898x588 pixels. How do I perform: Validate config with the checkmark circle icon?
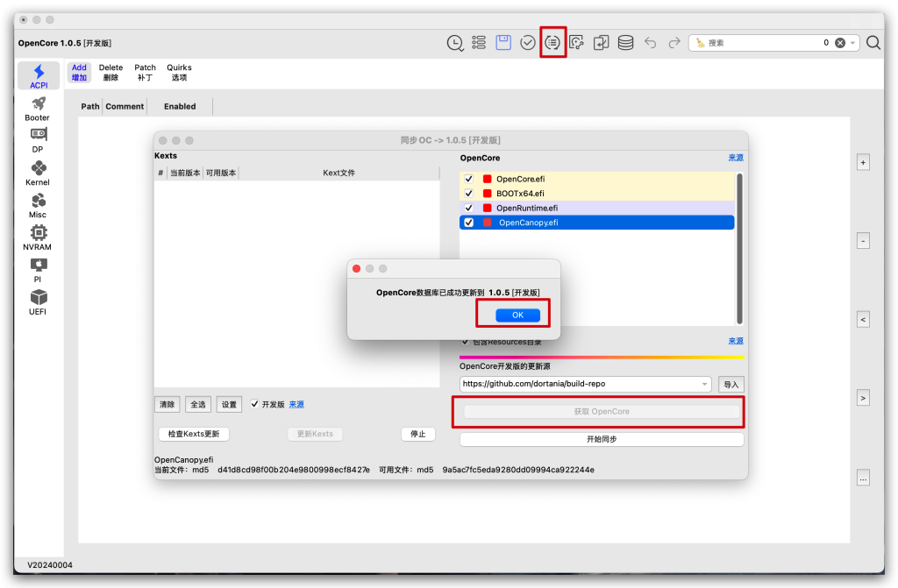[527, 43]
